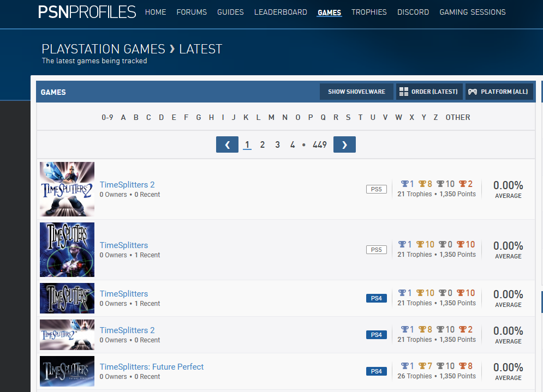Click bronze trophy icon for TimeSplitters 2 PS5
The image size is (543, 392).
pos(463,184)
